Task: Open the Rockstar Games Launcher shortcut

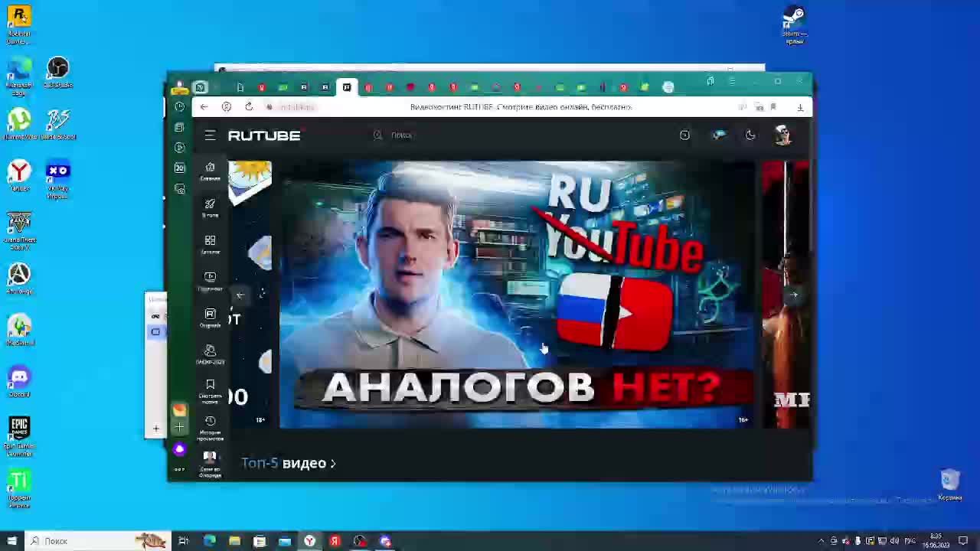Action: (19, 24)
